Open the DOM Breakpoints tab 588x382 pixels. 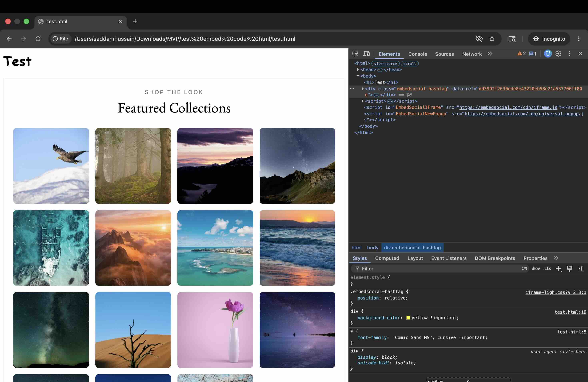click(x=495, y=258)
